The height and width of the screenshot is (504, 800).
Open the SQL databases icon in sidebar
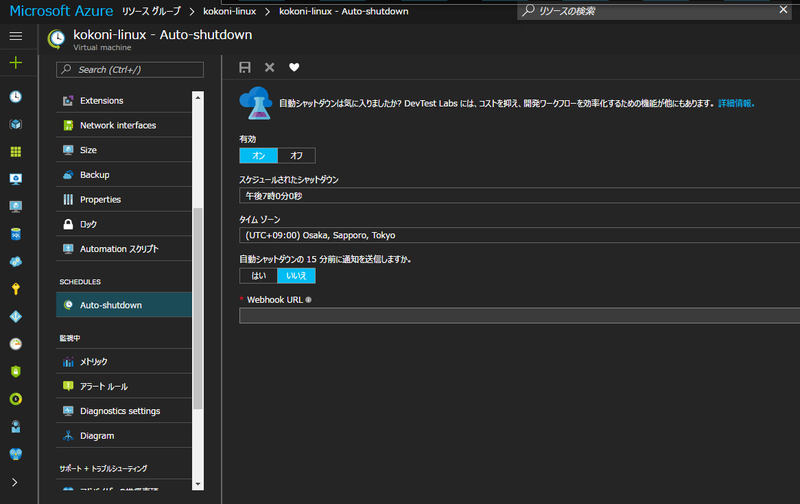coord(16,234)
